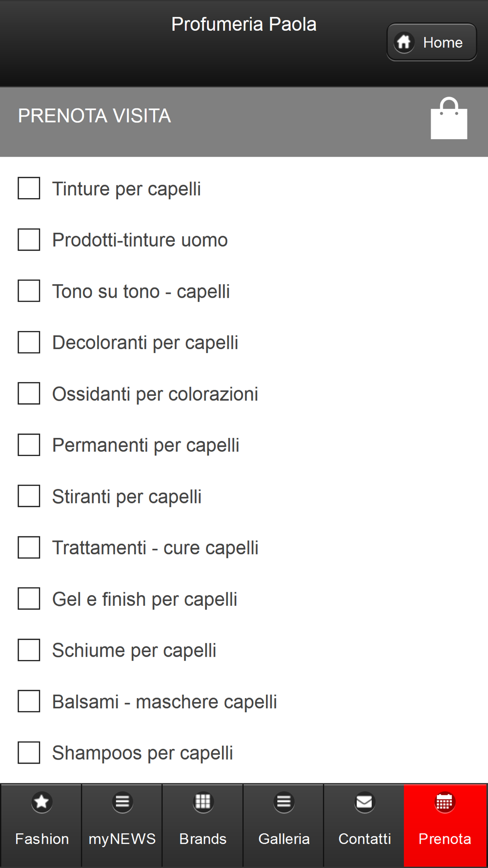Open Prenota calendar icon
Viewport: 488px width, 868px height.
pos(445,802)
